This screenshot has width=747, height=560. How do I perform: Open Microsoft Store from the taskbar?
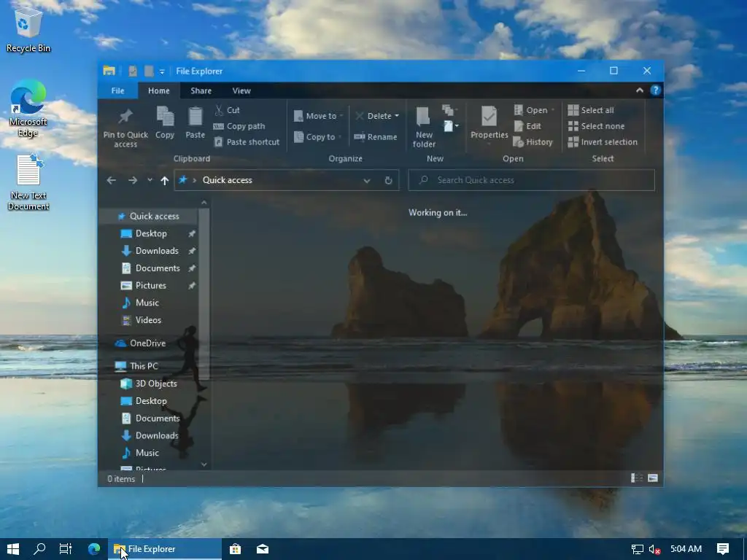point(236,549)
